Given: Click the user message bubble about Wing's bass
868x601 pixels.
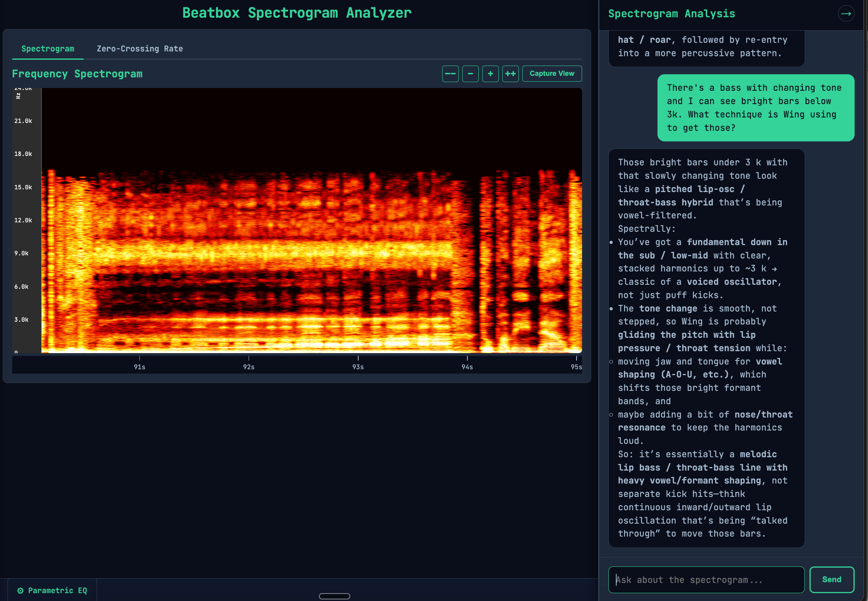Looking at the screenshot, I should 755,108.
